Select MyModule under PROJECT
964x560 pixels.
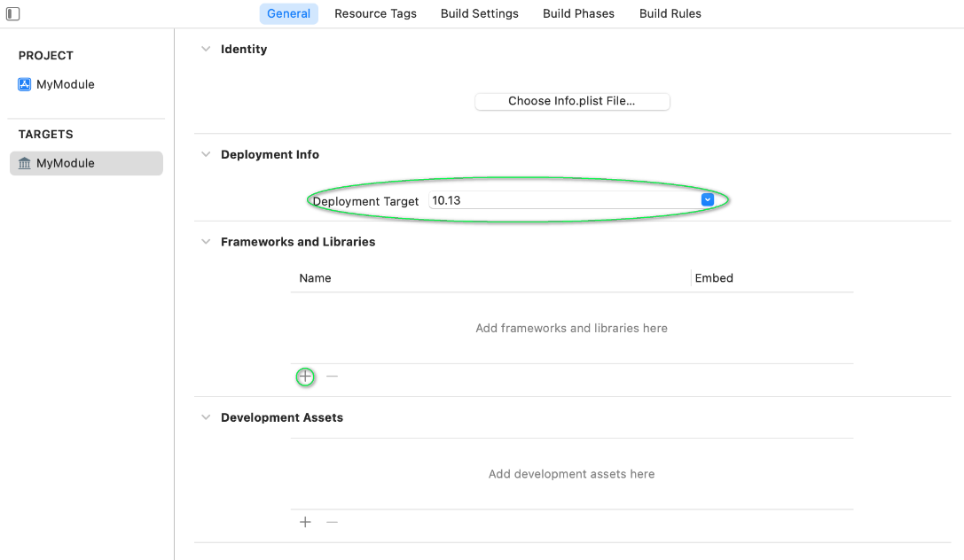[x=65, y=85]
